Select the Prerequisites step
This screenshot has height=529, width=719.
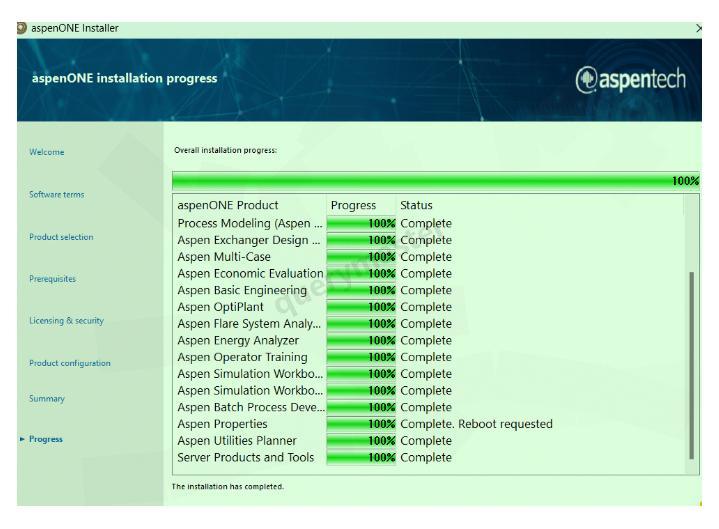52,279
